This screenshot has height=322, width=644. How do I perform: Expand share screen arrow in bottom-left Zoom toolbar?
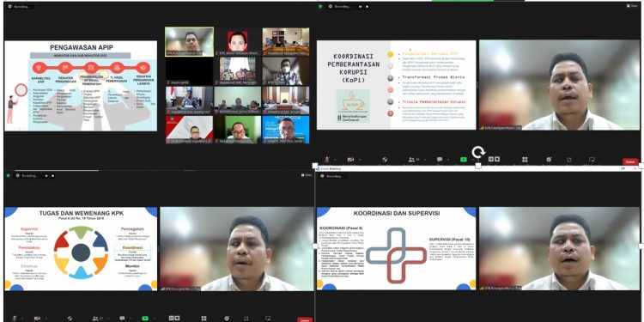click(154, 319)
